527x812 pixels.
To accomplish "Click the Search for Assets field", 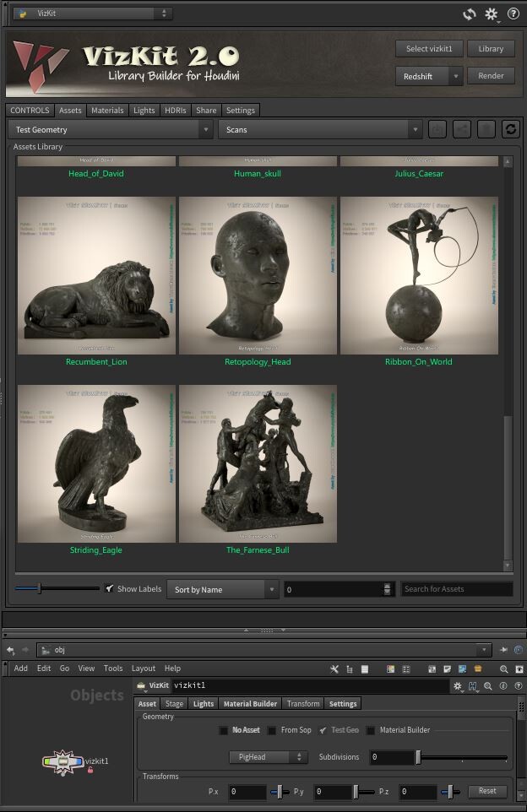I will point(457,589).
